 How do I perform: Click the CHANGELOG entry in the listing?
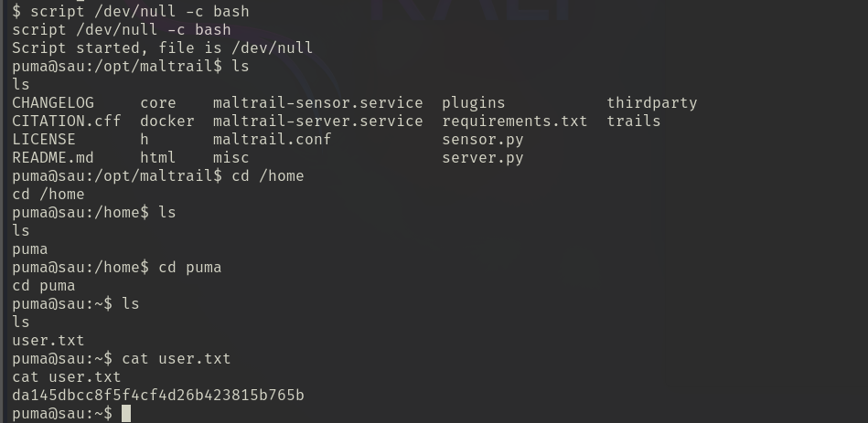pyautogui.click(x=53, y=102)
